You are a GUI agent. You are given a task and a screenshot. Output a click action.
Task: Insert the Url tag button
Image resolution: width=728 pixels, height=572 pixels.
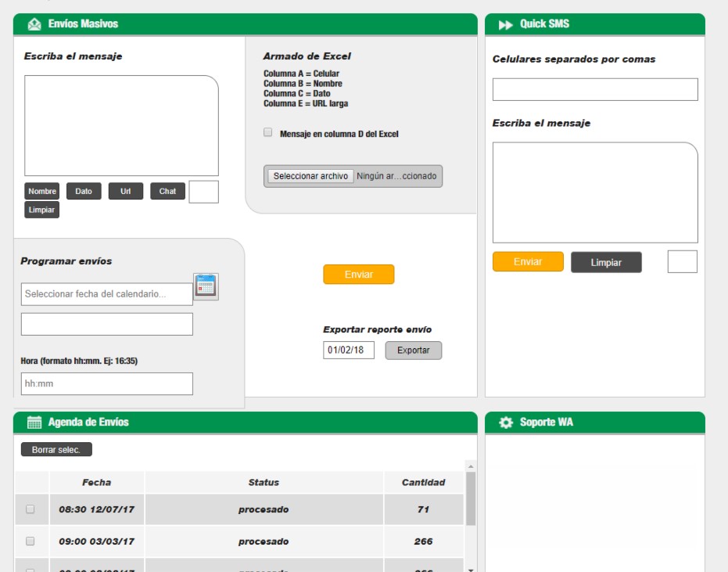pos(126,192)
